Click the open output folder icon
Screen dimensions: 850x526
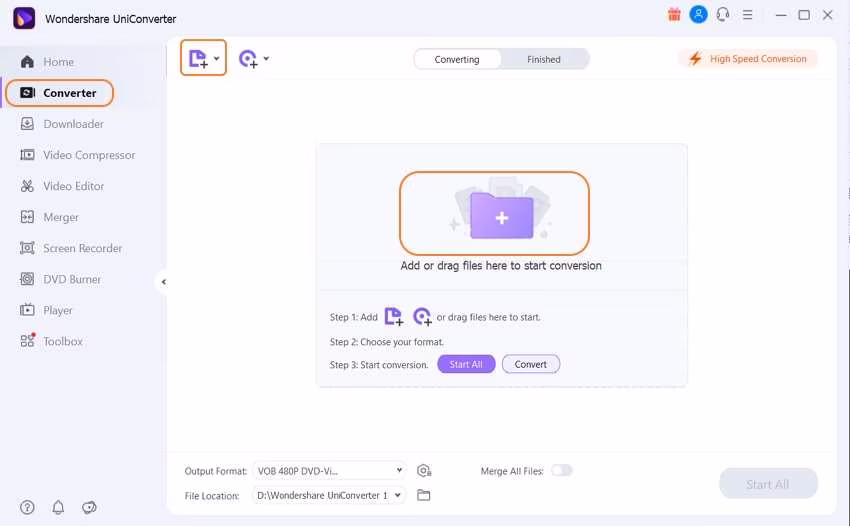[x=423, y=495]
